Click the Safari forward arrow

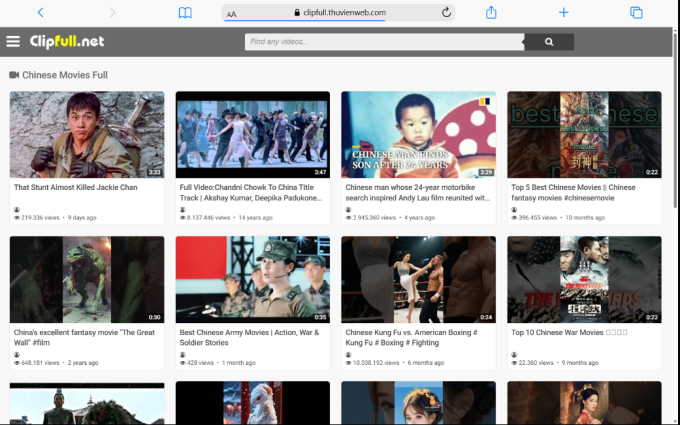[113, 13]
